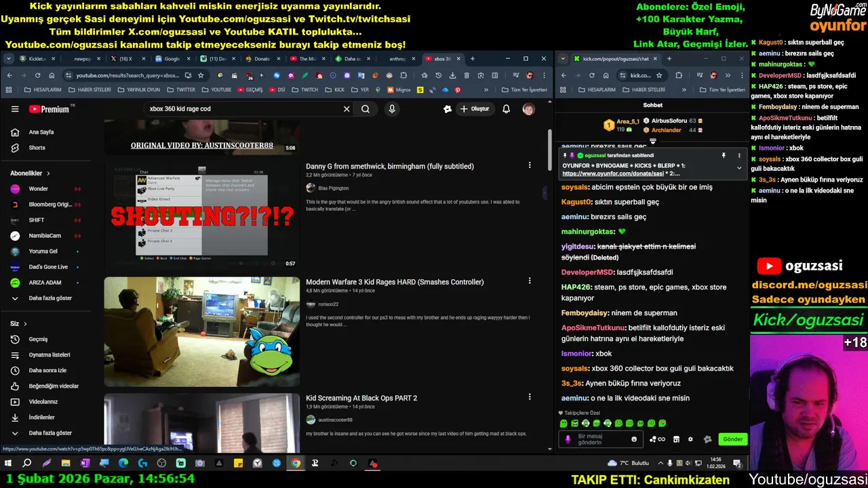Go back in the YouTube browser window
This screenshot has width=868, height=488.
pos(9,75)
